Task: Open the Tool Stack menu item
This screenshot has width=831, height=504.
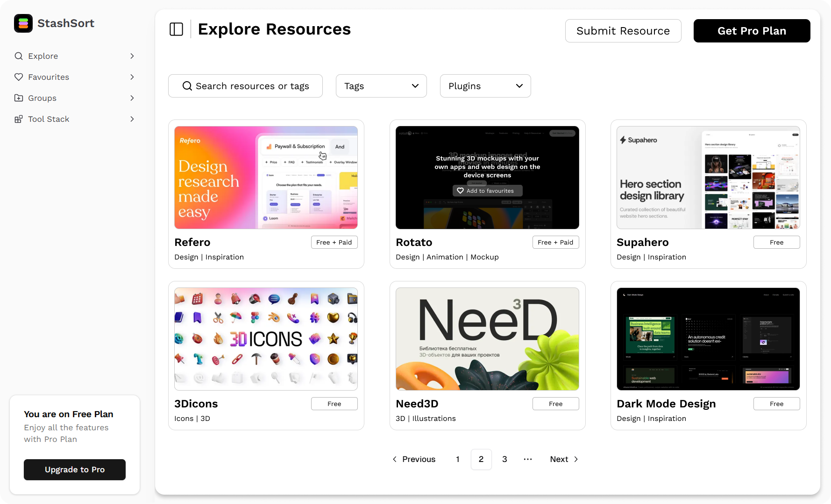Action: tap(75, 119)
